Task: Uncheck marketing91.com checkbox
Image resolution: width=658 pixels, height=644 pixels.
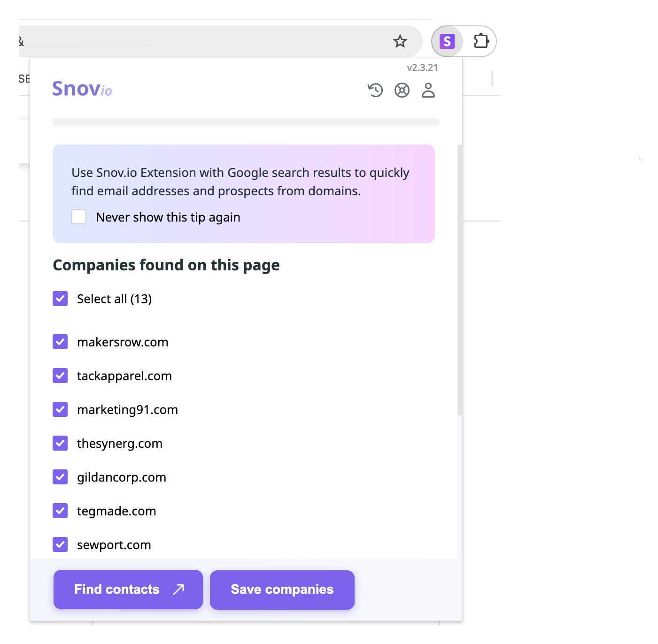Action: [60, 409]
